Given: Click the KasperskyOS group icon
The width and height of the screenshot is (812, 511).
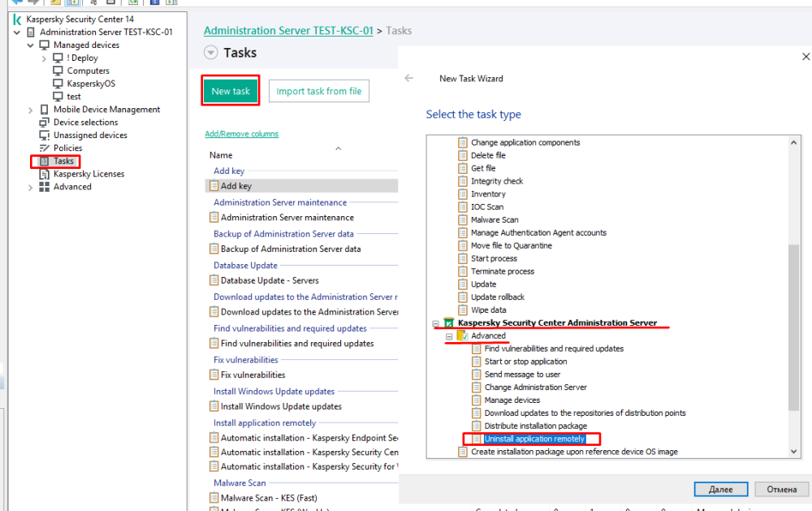Looking at the screenshot, I should [58, 84].
